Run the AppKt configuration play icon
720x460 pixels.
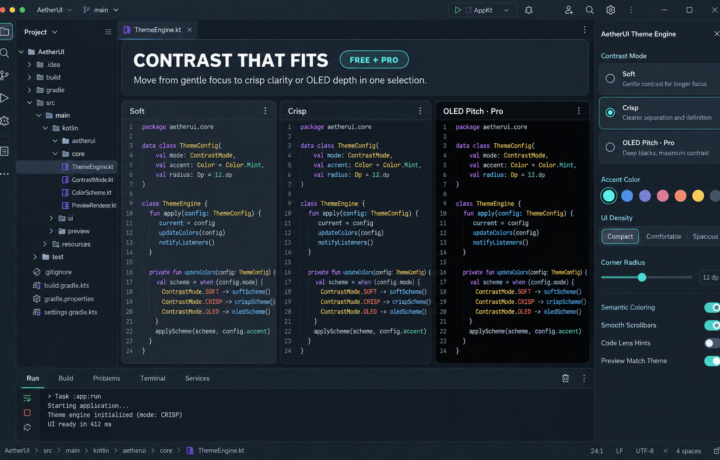tap(457, 10)
